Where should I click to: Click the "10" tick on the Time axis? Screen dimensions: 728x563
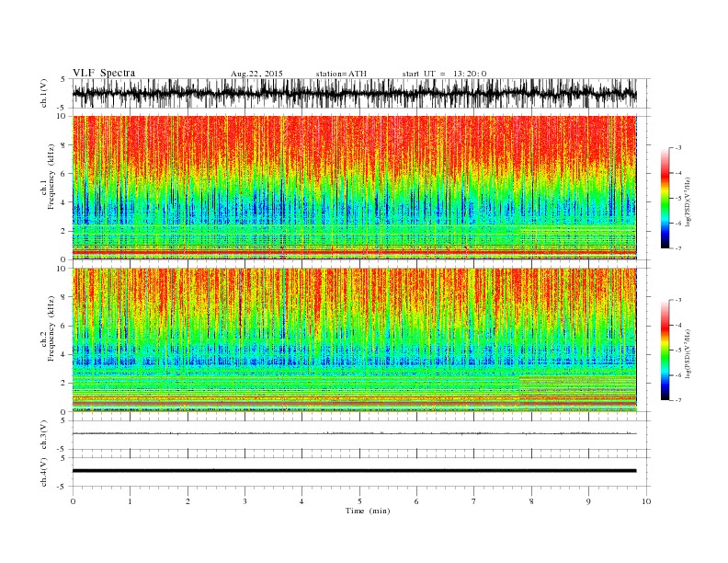coord(646,501)
